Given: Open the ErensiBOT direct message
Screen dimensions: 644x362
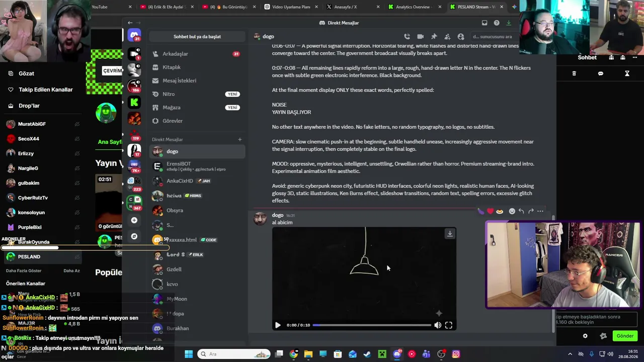Looking at the screenshot, I should 197,166.
